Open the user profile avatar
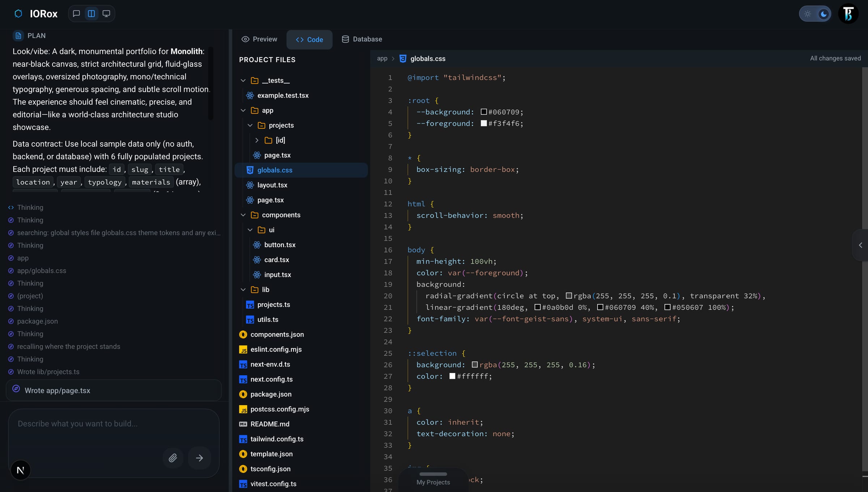868x492 pixels. tap(848, 14)
